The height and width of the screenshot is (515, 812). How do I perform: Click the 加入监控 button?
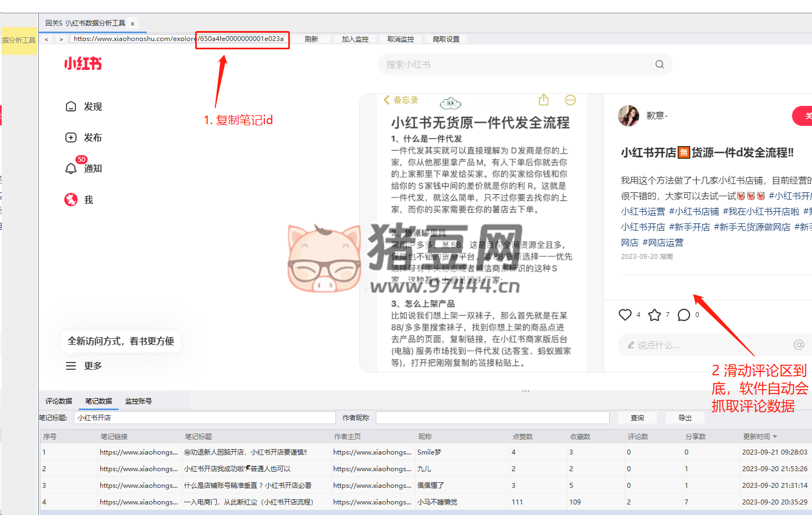355,39
